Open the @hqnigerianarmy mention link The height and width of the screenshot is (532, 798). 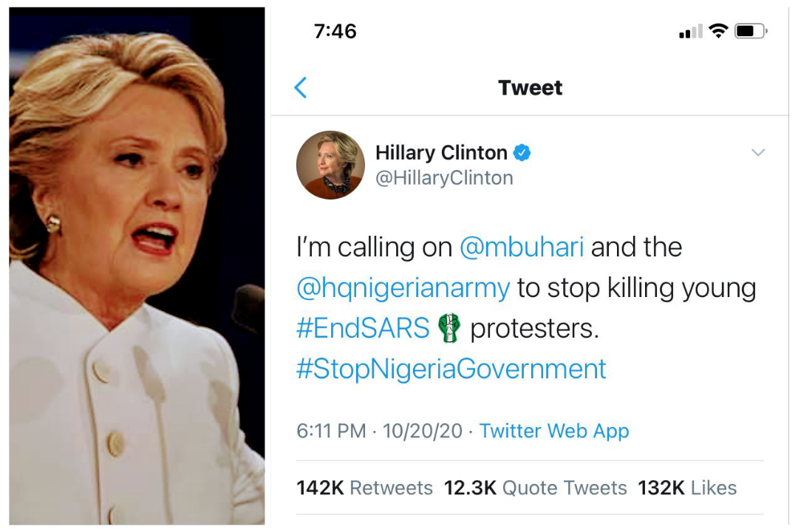pos(403,289)
